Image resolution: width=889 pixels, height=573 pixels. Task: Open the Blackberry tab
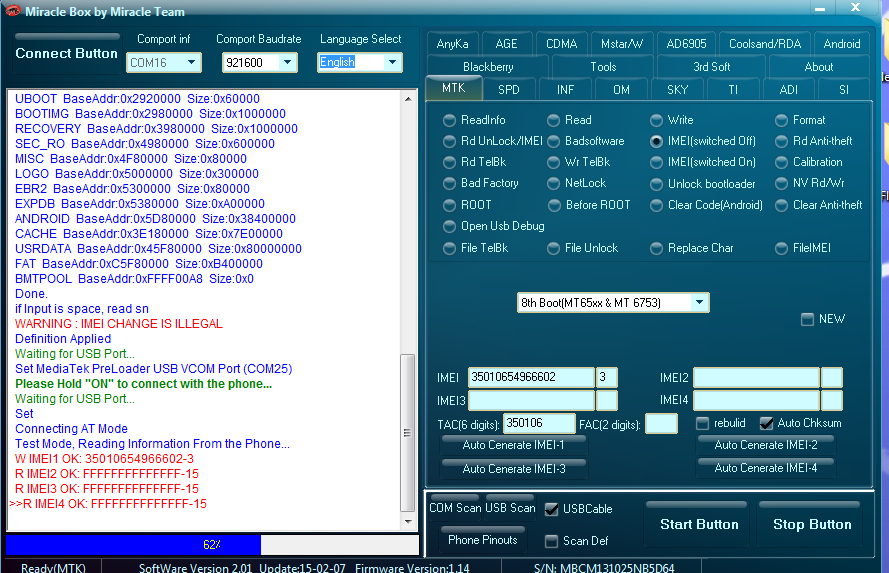[x=488, y=67]
